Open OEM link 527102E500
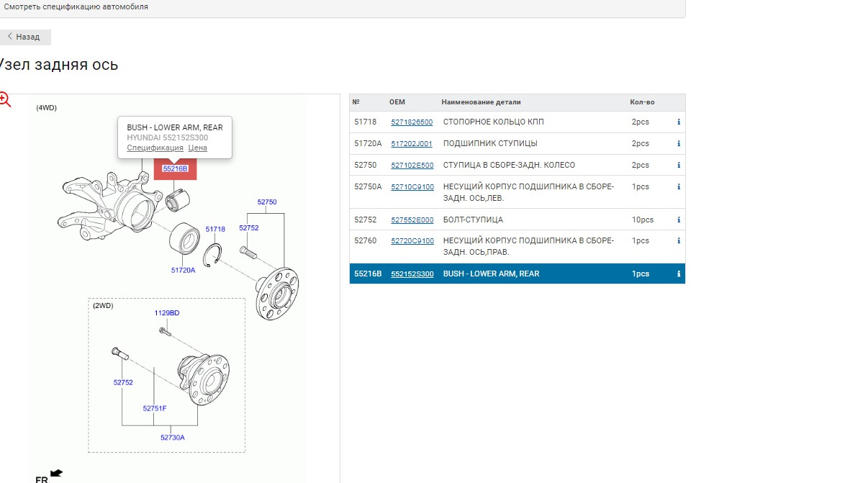Image resolution: width=868 pixels, height=483 pixels. click(x=412, y=166)
